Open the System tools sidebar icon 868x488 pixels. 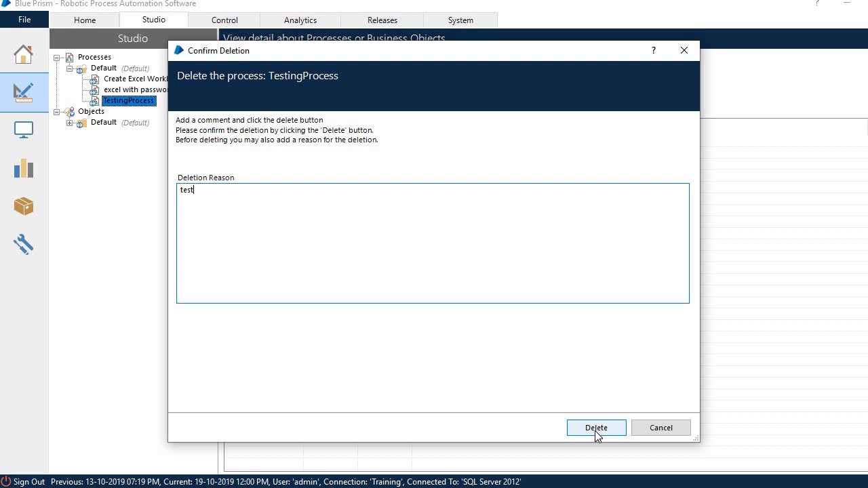(24, 244)
